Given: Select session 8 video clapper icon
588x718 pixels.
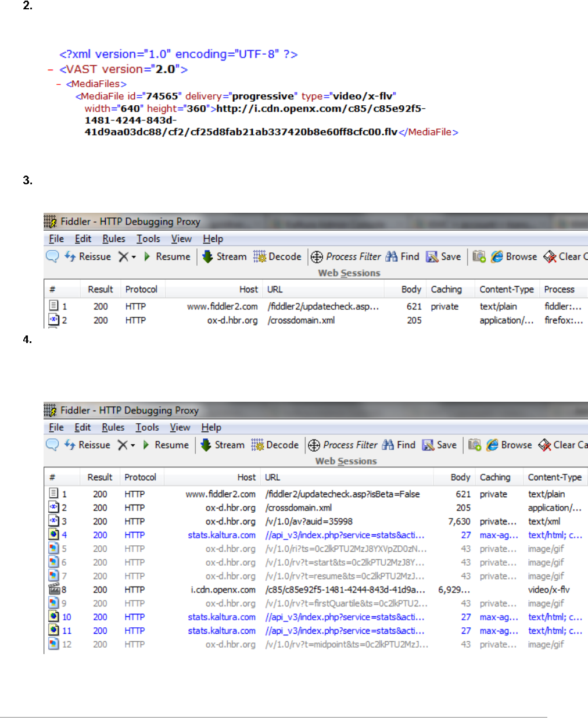Looking at the screenshot, I should [54, 588].
